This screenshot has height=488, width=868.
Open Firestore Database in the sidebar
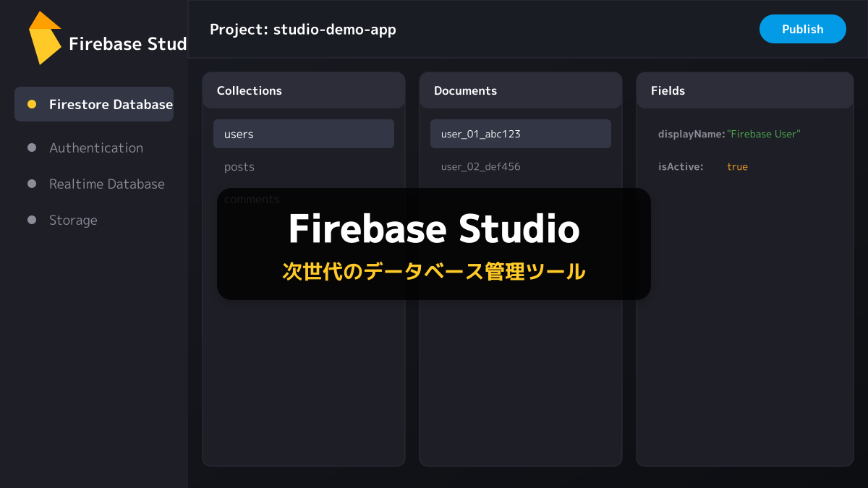(94, 104)
